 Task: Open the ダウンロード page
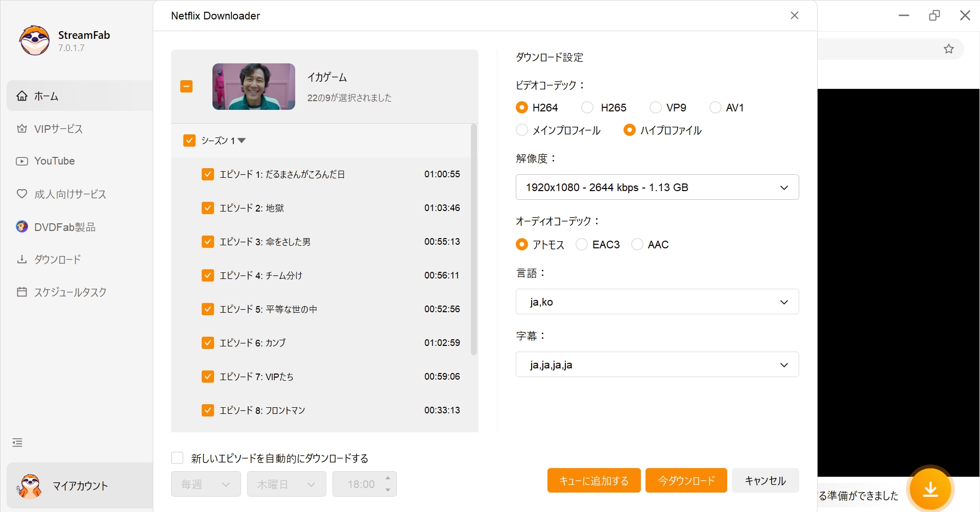(x=57, y=259)
